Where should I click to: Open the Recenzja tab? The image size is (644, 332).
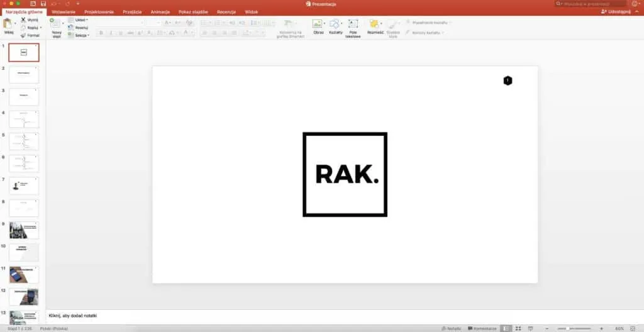point(226,12)
